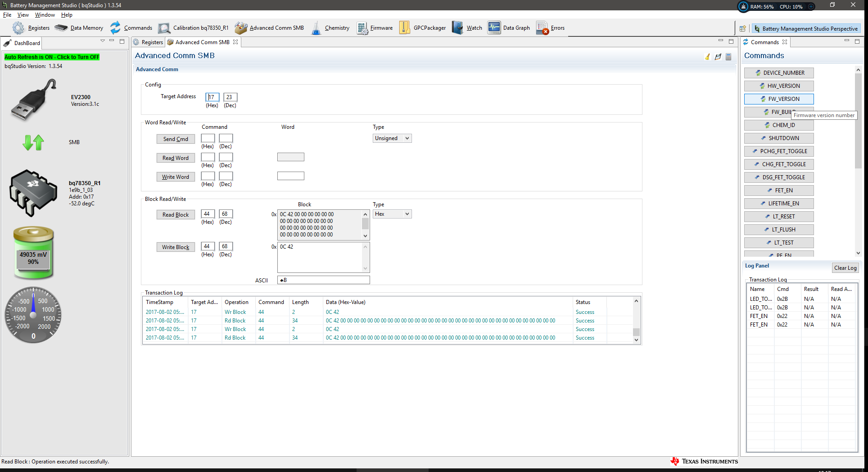Open the GPCPackager toolbar icon

pyautogui.click(x=422, y=28)
